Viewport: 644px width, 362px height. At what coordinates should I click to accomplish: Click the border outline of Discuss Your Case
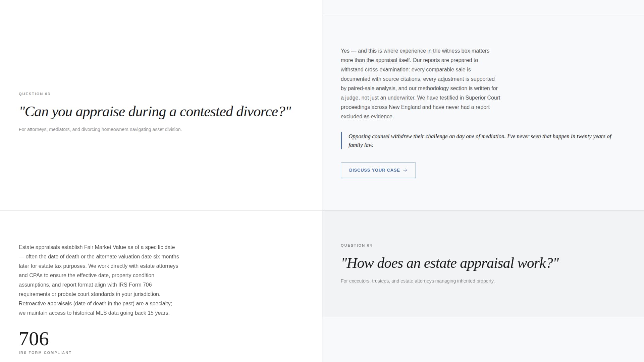point(378,163)
